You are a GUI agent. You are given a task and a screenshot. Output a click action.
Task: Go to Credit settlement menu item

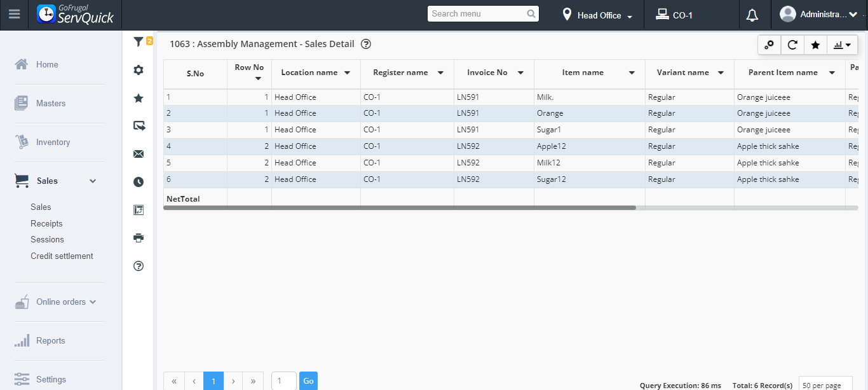coord(62,256)
